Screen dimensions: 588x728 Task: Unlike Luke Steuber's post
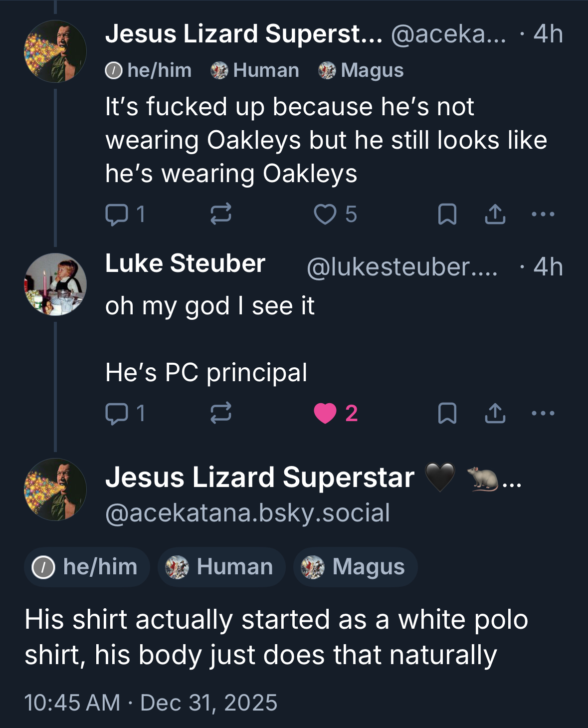pyautogui.click(x=325, y=413)
